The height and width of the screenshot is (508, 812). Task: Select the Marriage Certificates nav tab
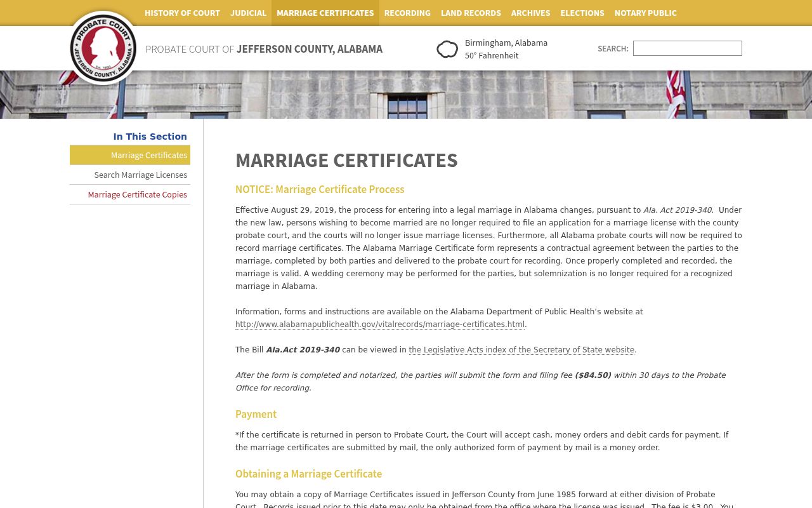[325, 13]
